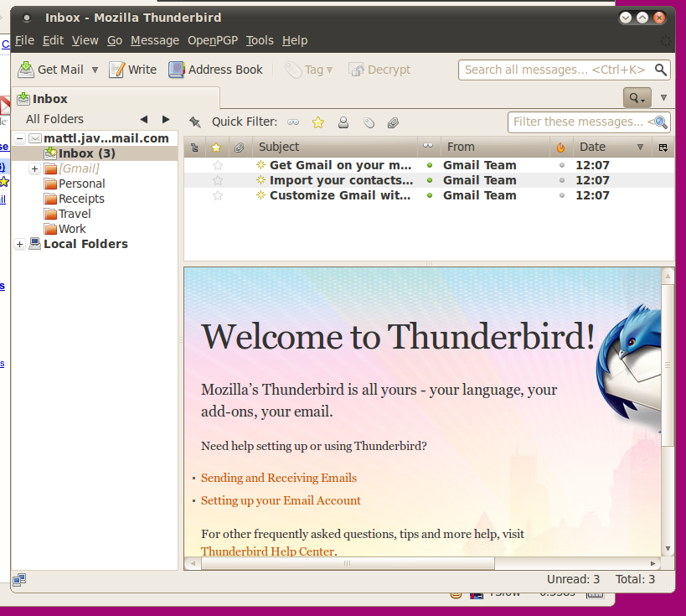Toggle junk dot on Customize Gmail row
The image size is (686, 616).
click(x=562, y=196)
